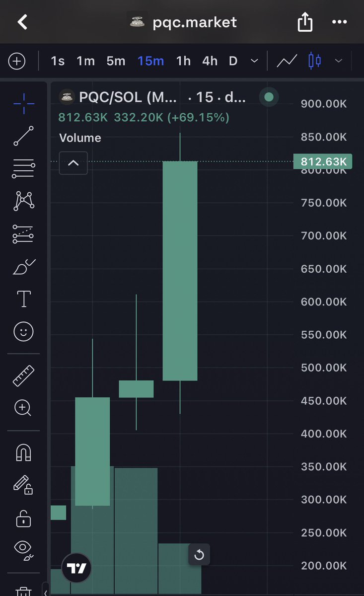The image size is (364, 596).
Task: Collapse the indicator legend with the up chevron
Action: coord(73,163)
